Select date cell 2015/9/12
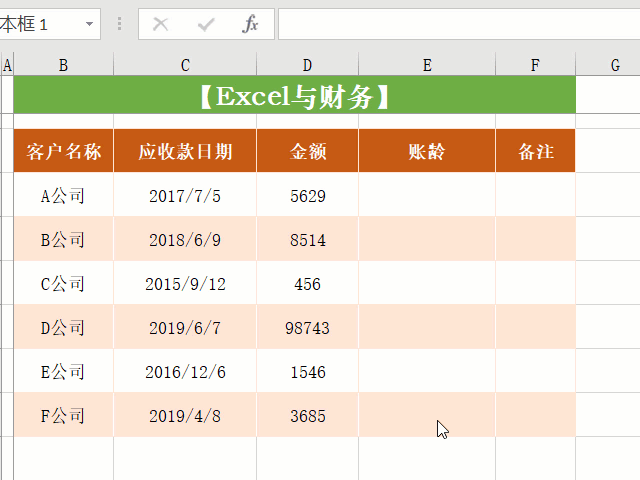The image size is (640, 480). coord(185,282)
